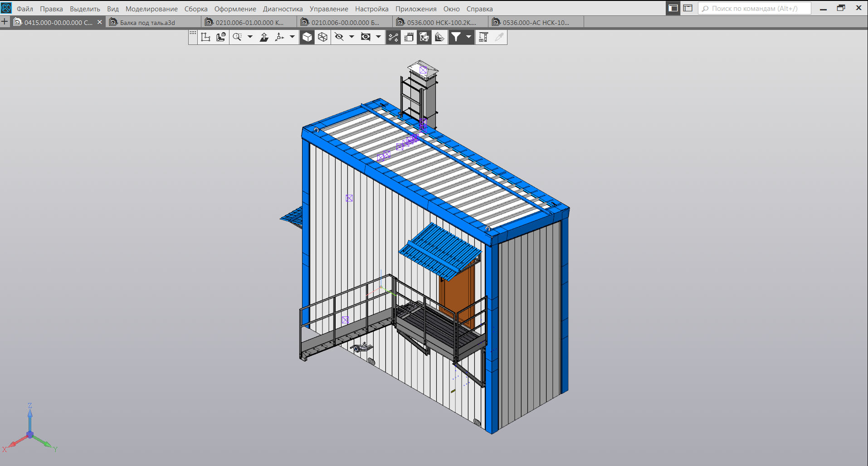868x466 pixels.
Task: Open the Моделирование menu
Action: [x=151, y=9]
